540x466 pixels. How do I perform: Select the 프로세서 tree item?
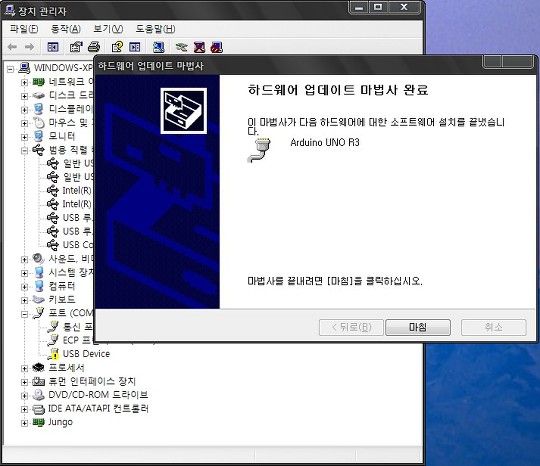coord(66,367)
